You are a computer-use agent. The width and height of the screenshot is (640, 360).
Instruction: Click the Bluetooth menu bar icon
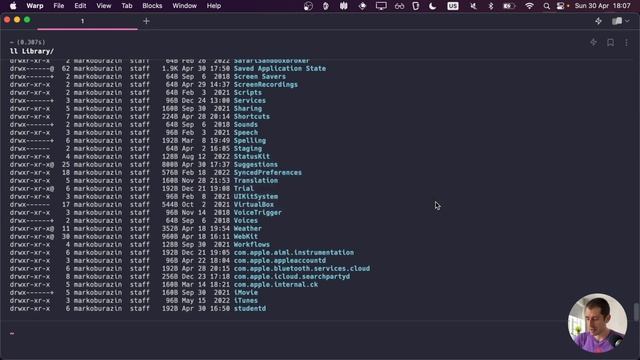point(491,6)
